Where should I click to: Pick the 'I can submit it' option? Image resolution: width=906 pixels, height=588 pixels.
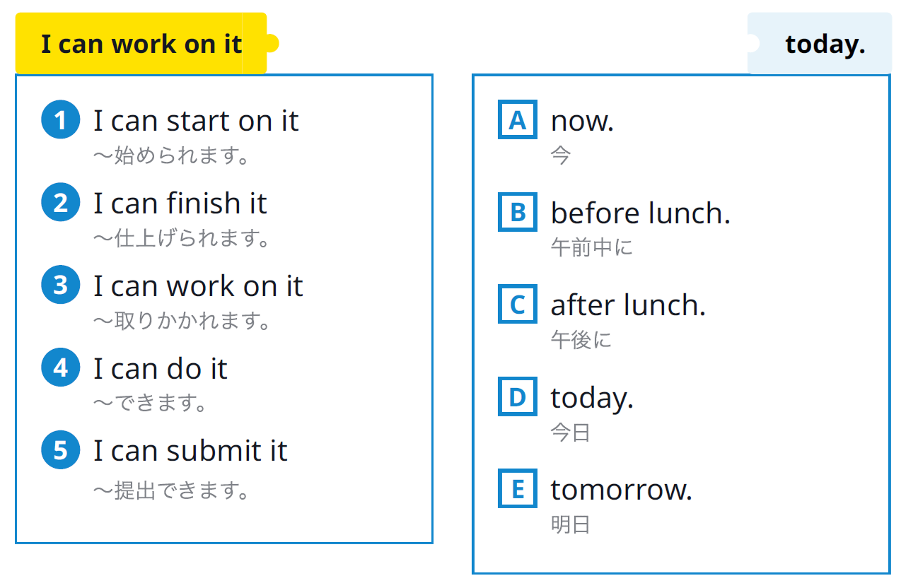190,451
